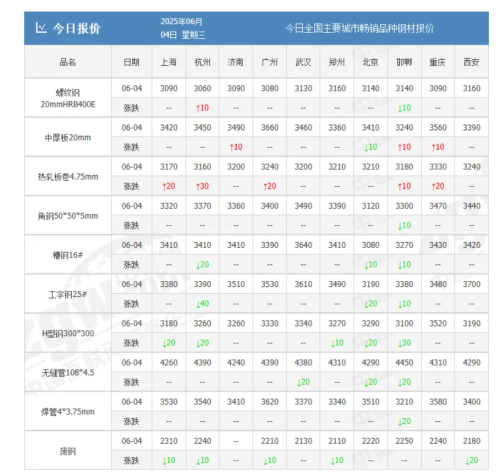
Task: Click 工字钢 Wuhan price 3610
Action: 303,284
